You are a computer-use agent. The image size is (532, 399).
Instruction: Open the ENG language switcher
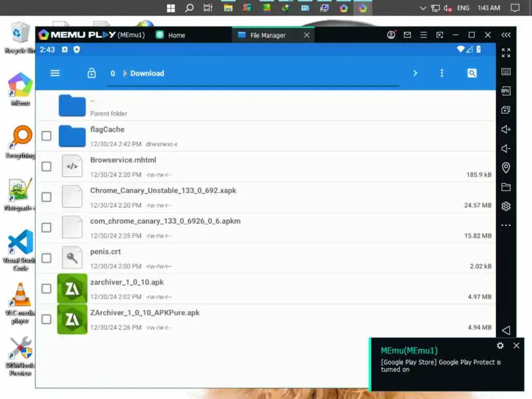tap(463, 8)
